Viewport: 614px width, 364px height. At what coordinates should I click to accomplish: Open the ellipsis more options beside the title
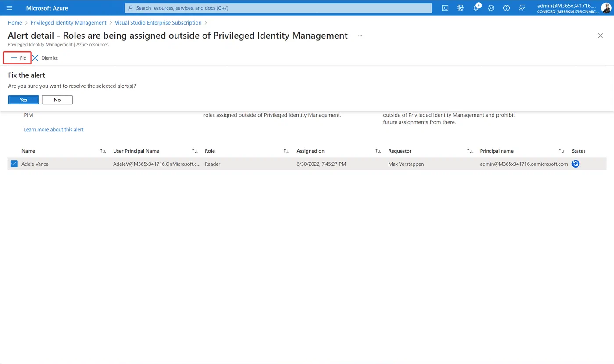(360, 36)
